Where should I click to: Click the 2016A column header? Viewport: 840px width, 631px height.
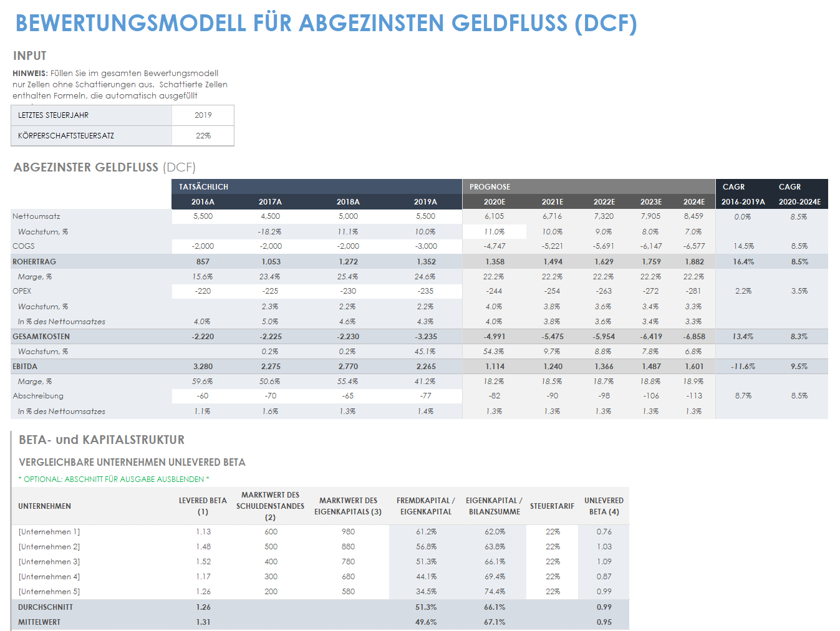203,202
